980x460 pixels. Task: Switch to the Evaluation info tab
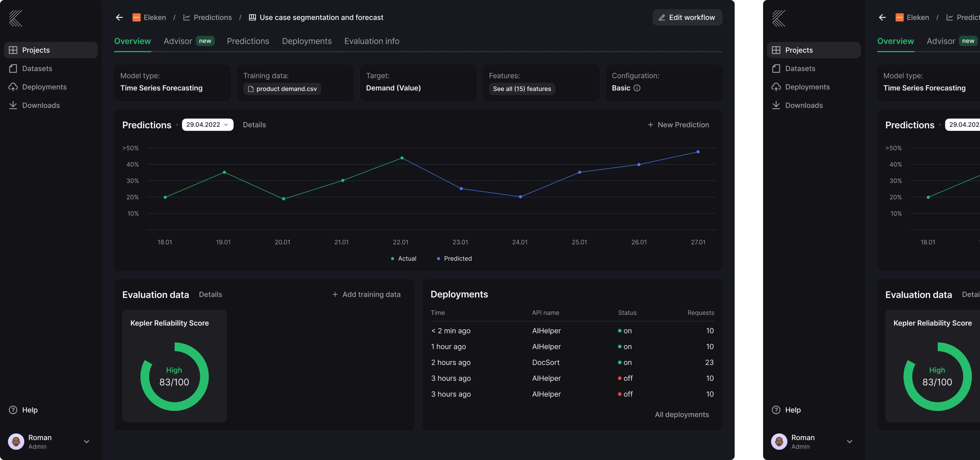371,41
